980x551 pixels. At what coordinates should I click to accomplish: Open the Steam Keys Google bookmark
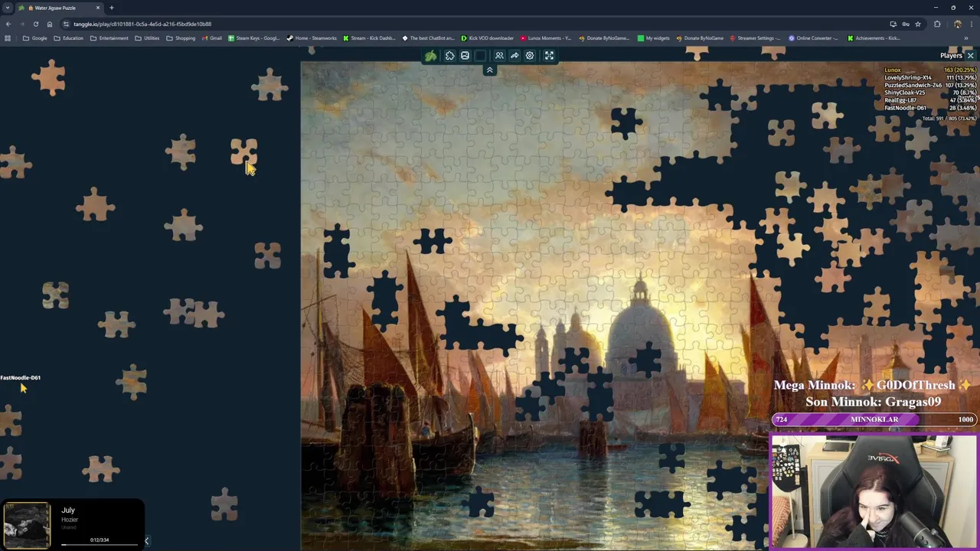coord(253,37)
